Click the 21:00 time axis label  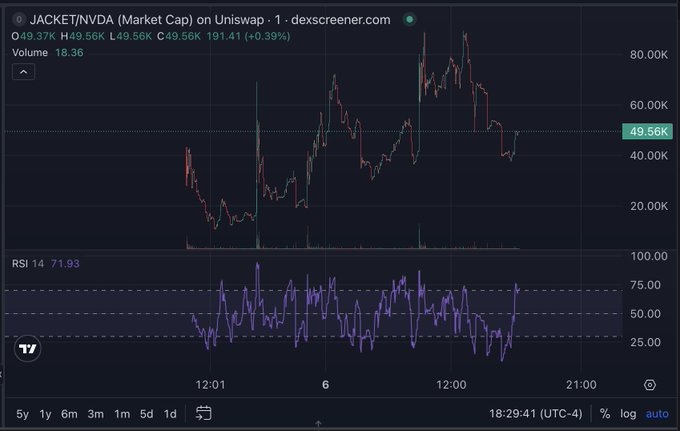pos(581,385)
